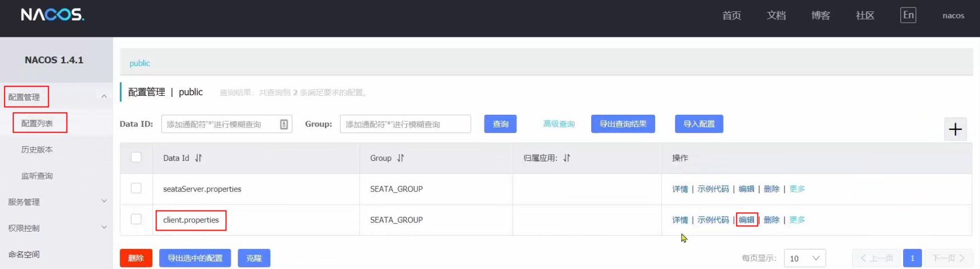Click the blue 查询 button
Screen dimensions: 980x269
coord(500,124)
